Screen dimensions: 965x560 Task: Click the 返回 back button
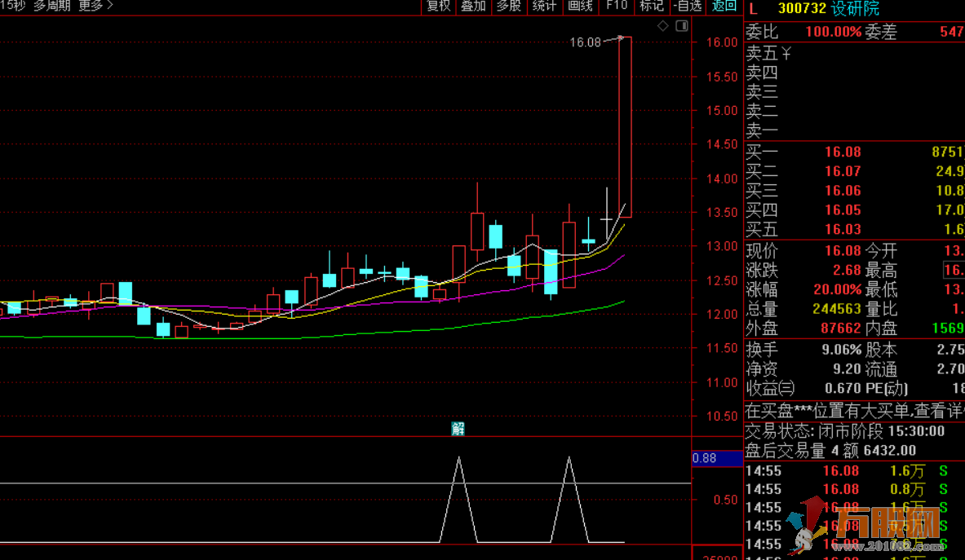tap(724, 7)
